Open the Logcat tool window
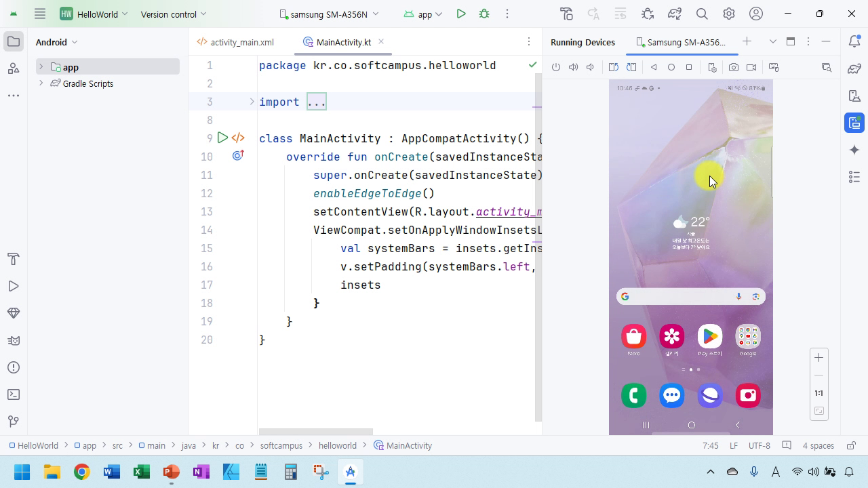This screenshot has height=488, width=868. tap(13, 340)
